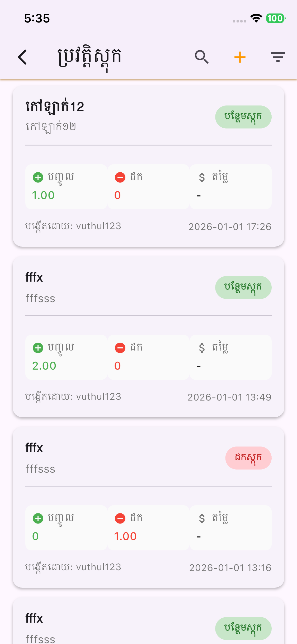
Task: Tap green plus icon in first card
Action: [x=38, y=177]
